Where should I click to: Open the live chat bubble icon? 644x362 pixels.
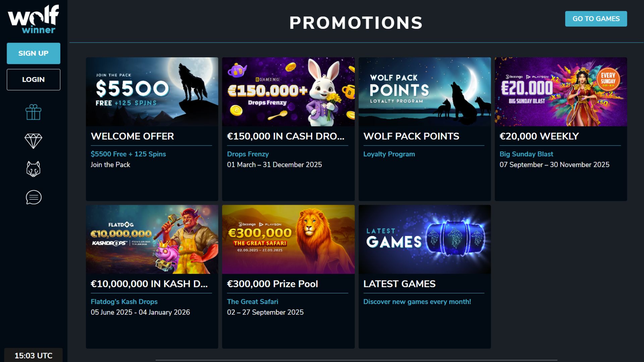coord(34,197)
